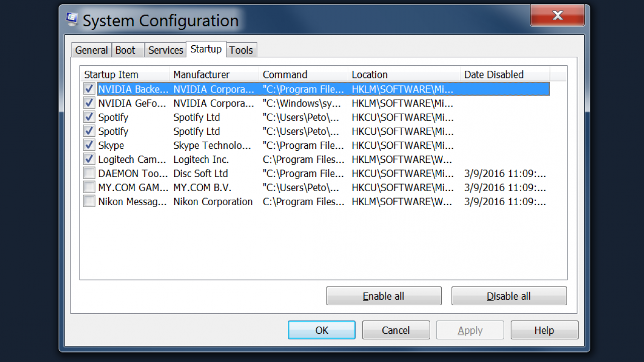Click the System Configuration title bar icon
644x362 pixels.
tap(72, 20)
